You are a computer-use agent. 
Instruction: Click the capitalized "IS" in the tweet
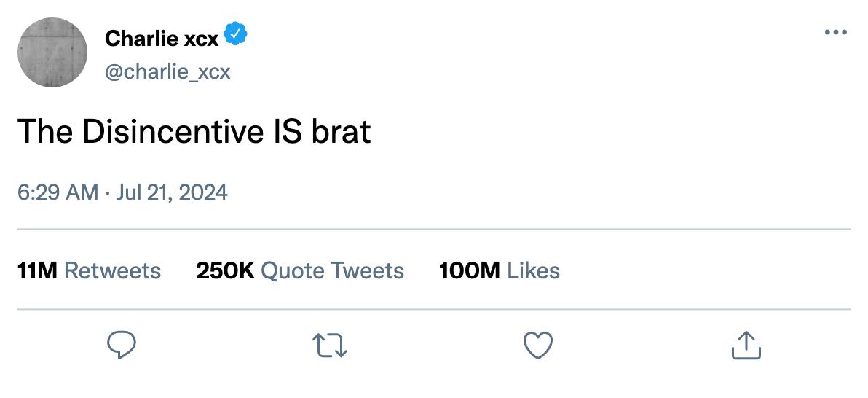[288, 132]
